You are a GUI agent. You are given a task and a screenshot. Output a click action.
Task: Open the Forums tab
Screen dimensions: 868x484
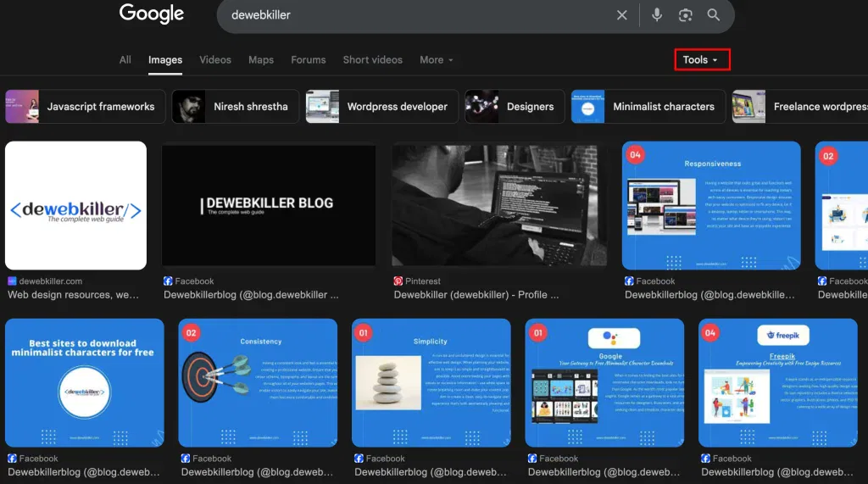pyautogui.click(x=309, y=60)
